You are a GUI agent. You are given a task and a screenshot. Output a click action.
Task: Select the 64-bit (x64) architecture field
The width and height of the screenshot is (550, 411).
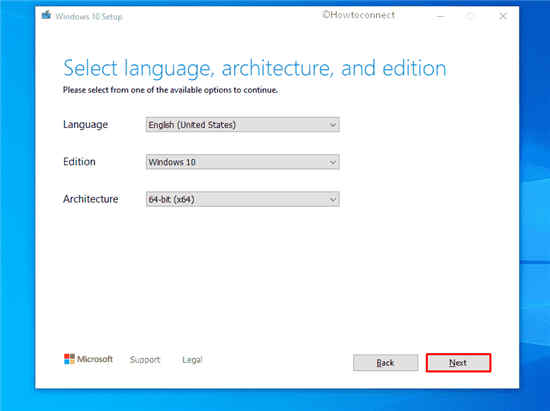[242, 199]
